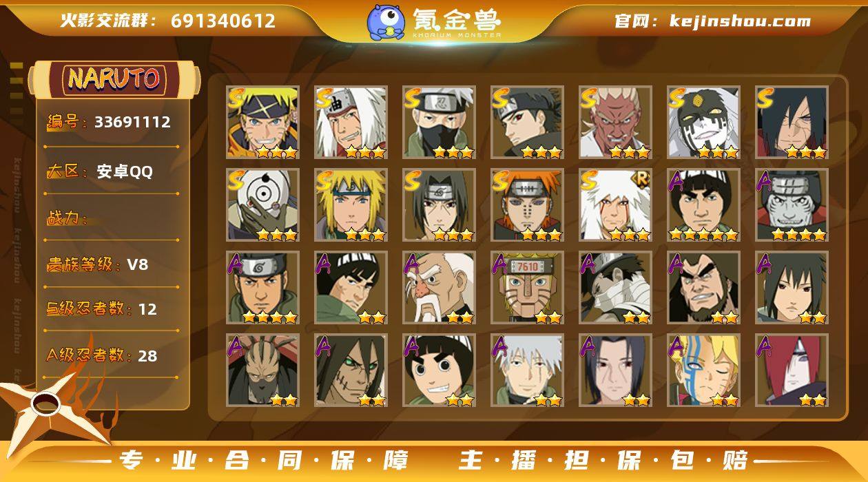Click the blond Minato S-rank portrait
This screenshot has height=482, width=868.
tap(351, 205)
